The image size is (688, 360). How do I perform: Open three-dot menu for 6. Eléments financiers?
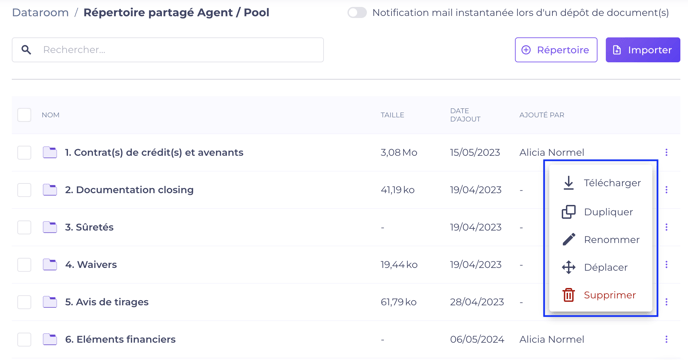[666, 339]
